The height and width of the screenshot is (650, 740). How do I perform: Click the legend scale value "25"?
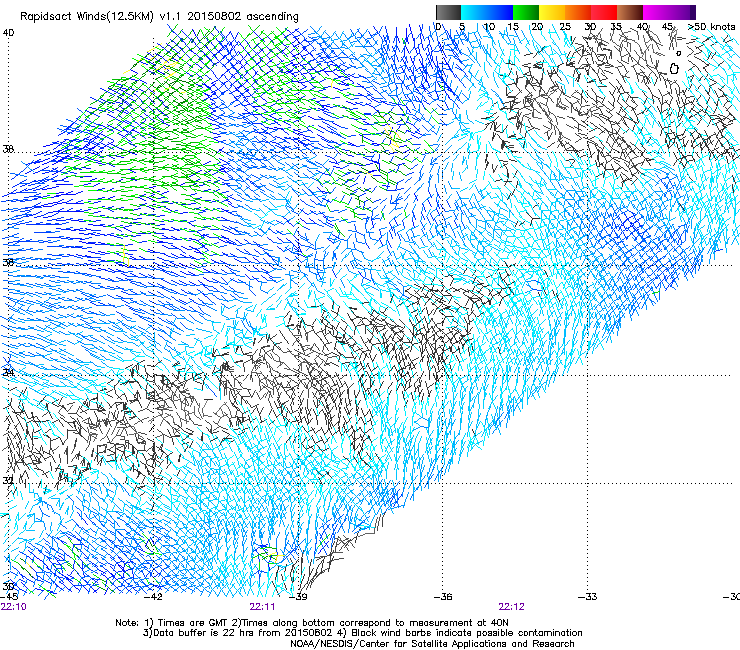coord(565,27)
